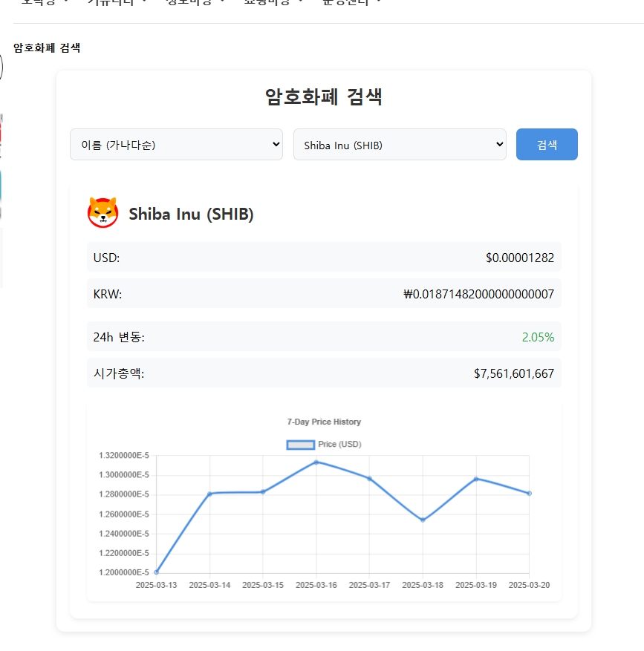Click the 7-Day Price History chart title
The height and width of the screenshot is (651, 644).
click(x=324, y=422)
